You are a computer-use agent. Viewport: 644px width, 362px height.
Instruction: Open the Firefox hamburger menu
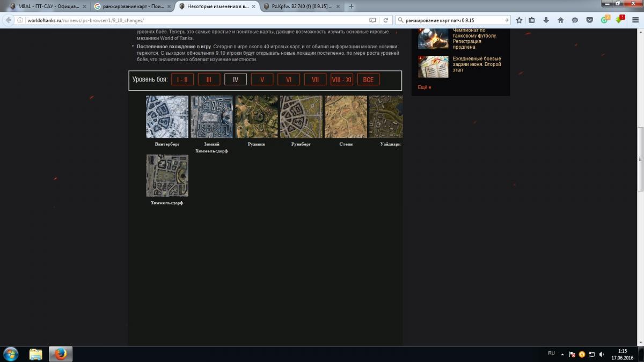pyautogui.click(x=634, y=20)
